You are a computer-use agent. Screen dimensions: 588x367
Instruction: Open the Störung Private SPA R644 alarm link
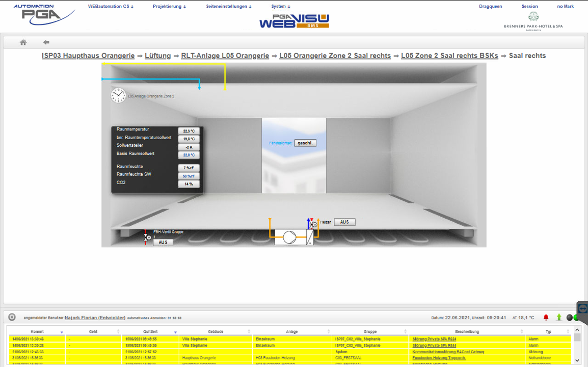[x=434, y=345]
